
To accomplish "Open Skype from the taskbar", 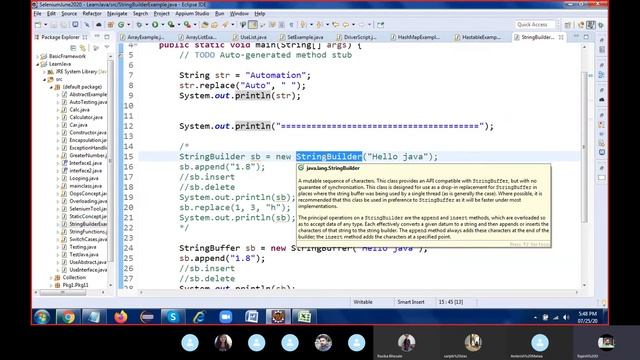I will coord(173,317).
